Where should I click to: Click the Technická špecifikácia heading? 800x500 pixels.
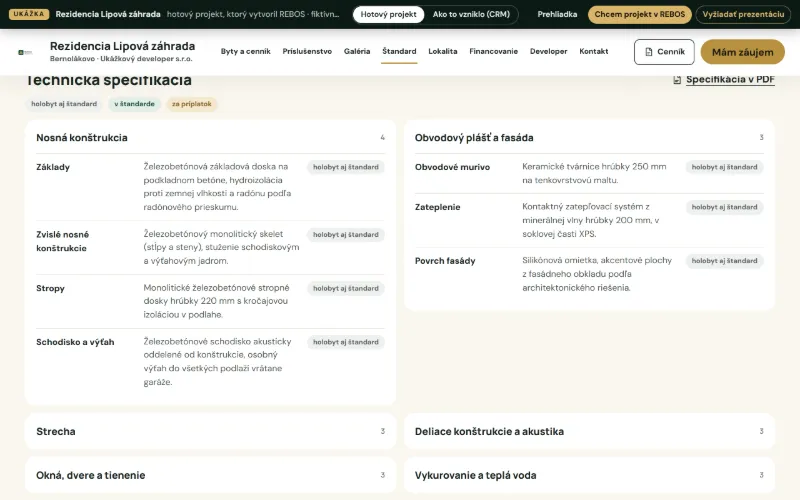pyautogui.click(x=108, y=81)
